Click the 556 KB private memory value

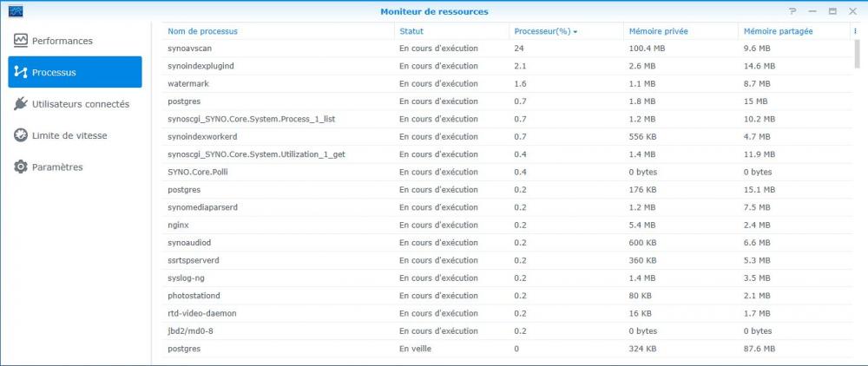(x=642, y=136)
